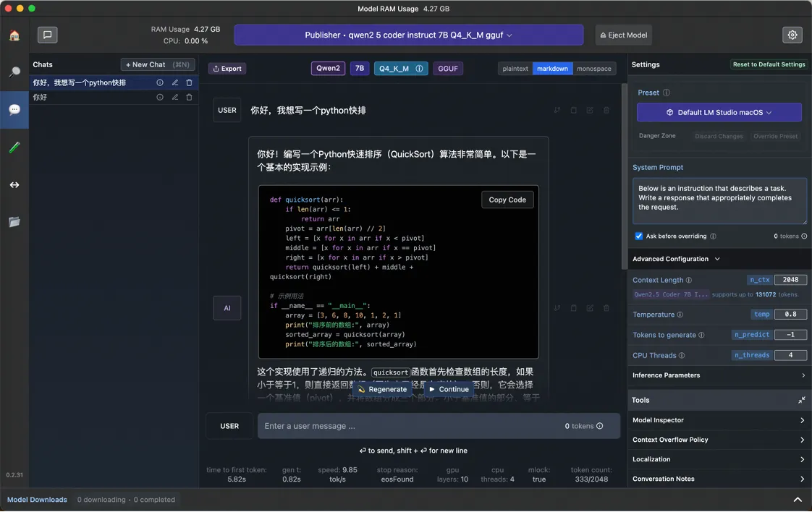Expand Model Inspector tool
The image size is (812, 512).
(719, 420)
